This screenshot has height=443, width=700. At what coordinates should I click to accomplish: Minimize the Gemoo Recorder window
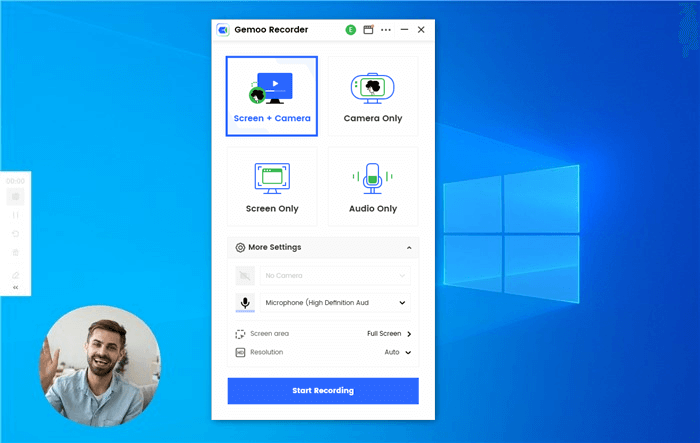point(404,29)
